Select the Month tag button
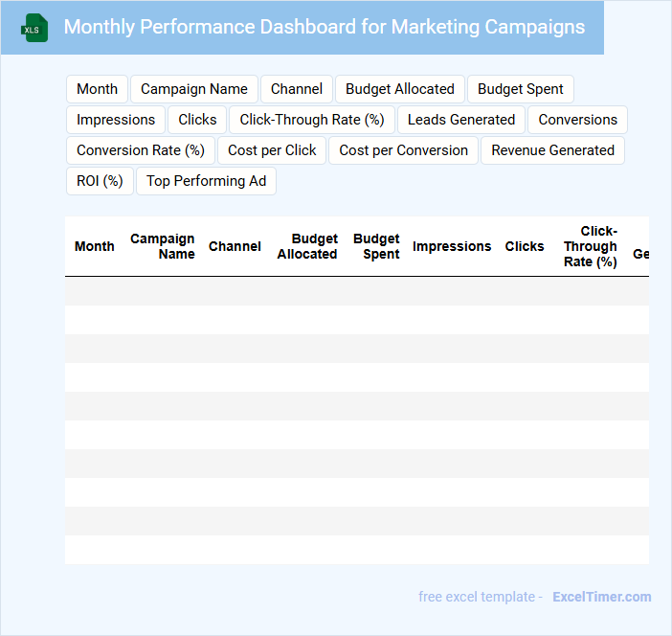 (x=97, y=89)
